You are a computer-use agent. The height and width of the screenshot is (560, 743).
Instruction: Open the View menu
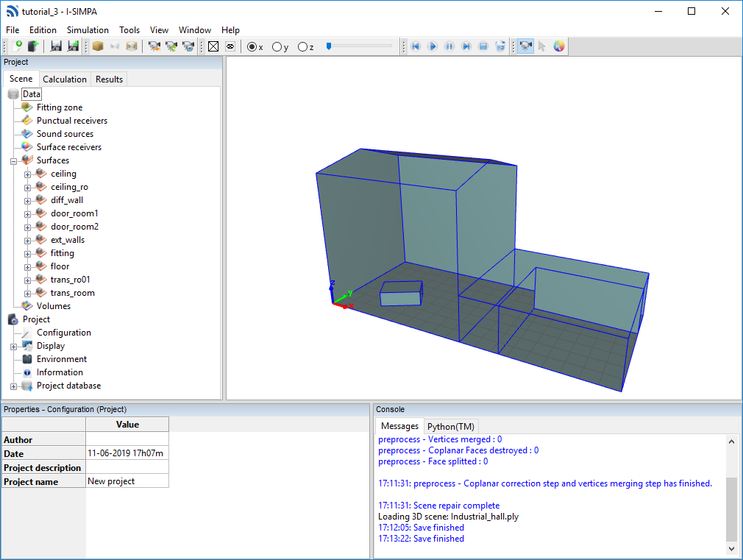pyautogui.click(x=159, y=30)
